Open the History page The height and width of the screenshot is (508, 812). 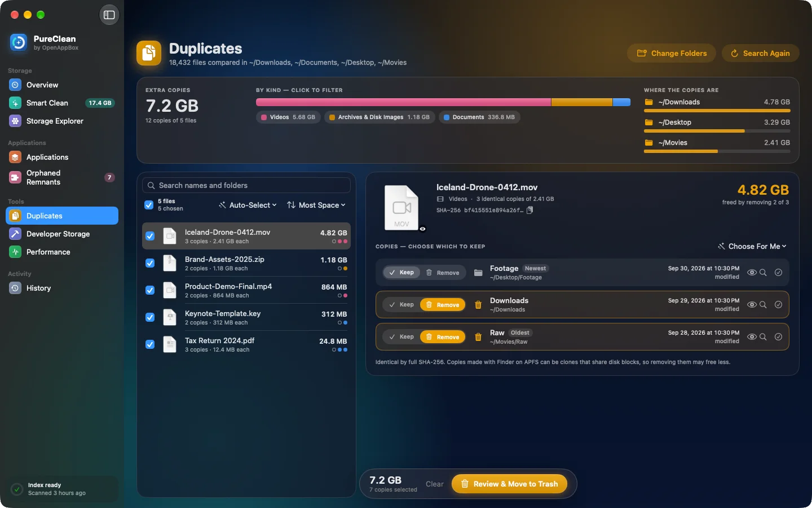(62, 288)
